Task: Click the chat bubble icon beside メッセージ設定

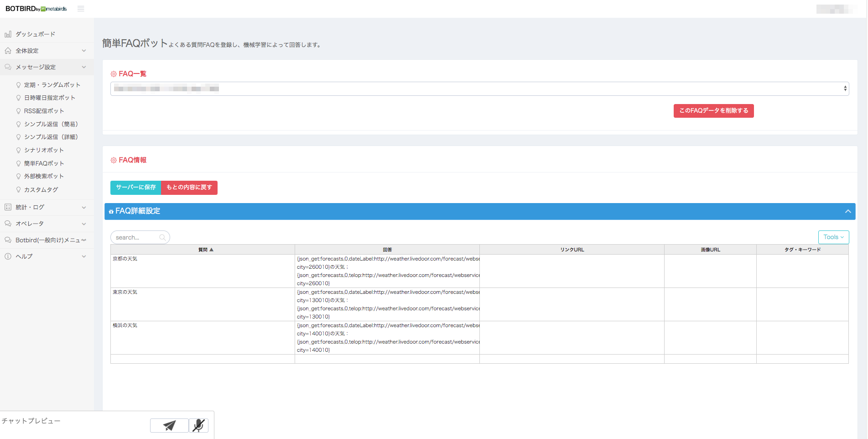Action: click(x=8, y=67)
